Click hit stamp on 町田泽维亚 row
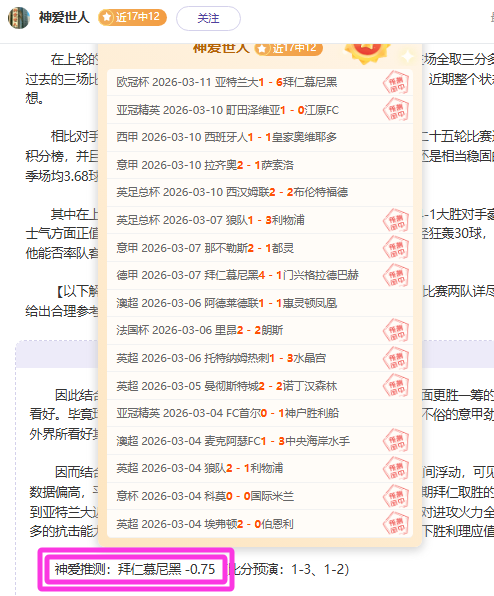The height and width of the screenshot is (596, 494). click(396, 109)
